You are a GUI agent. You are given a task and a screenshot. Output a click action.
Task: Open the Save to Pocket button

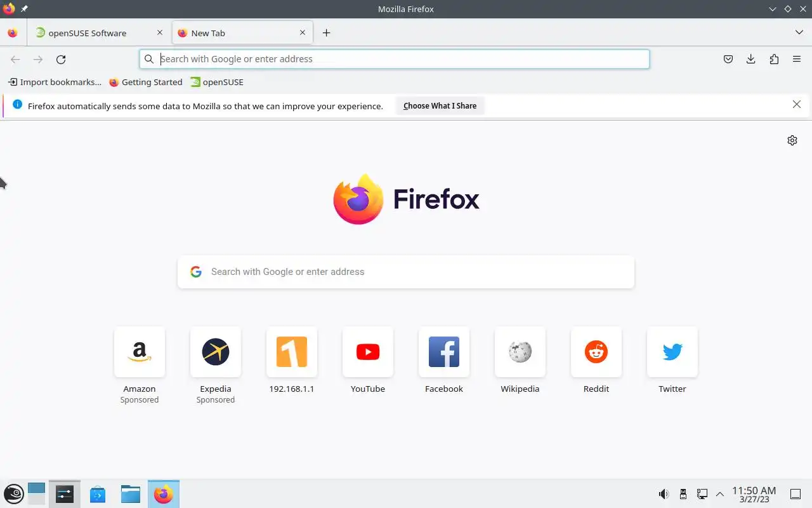[728, 59]
